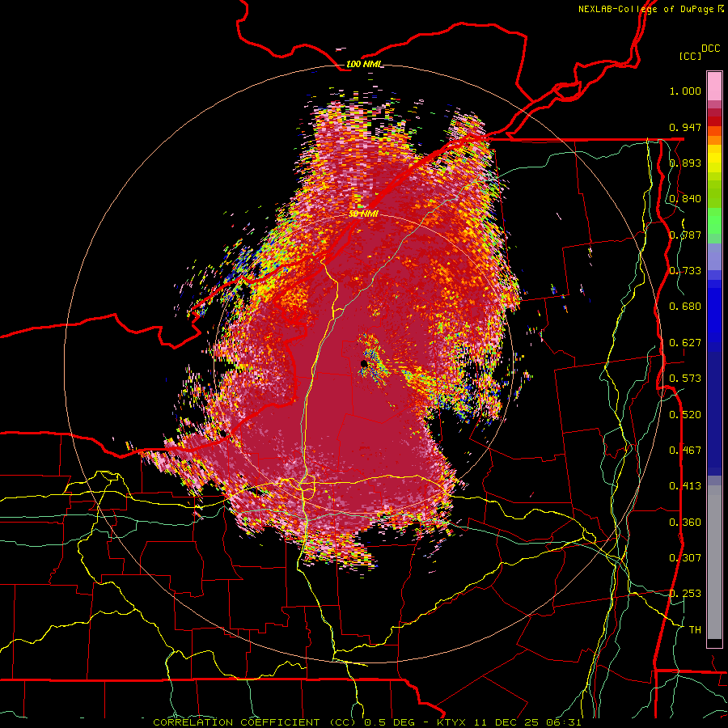Screen dimensions: 728x728
Task: Click the DCC [CC] legend heading
Action: click(699, 52)
